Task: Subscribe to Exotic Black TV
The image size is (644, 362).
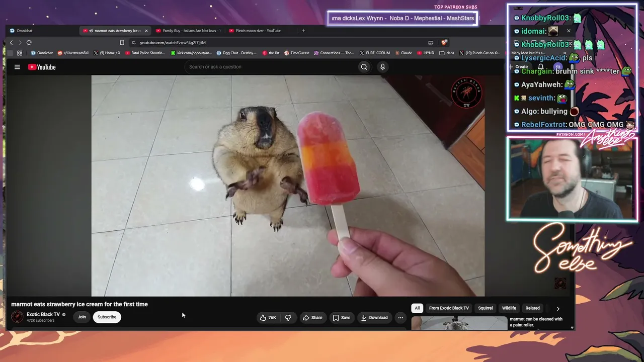Action: 107,317
